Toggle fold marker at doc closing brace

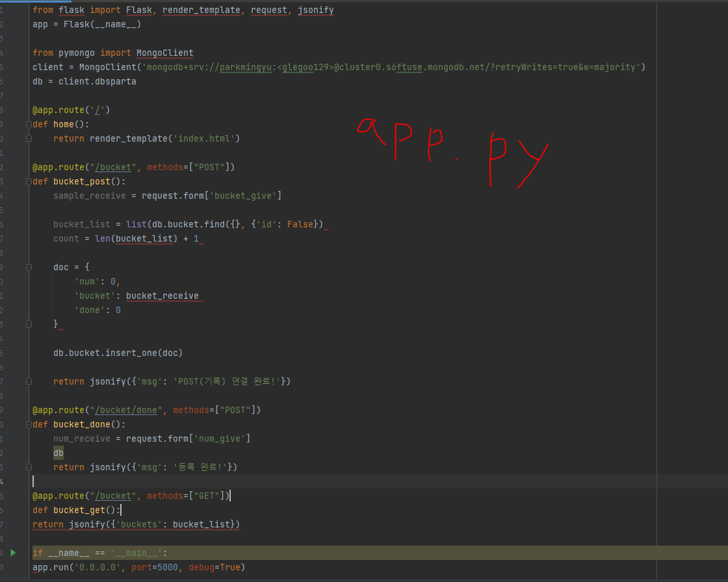(29, 324)
